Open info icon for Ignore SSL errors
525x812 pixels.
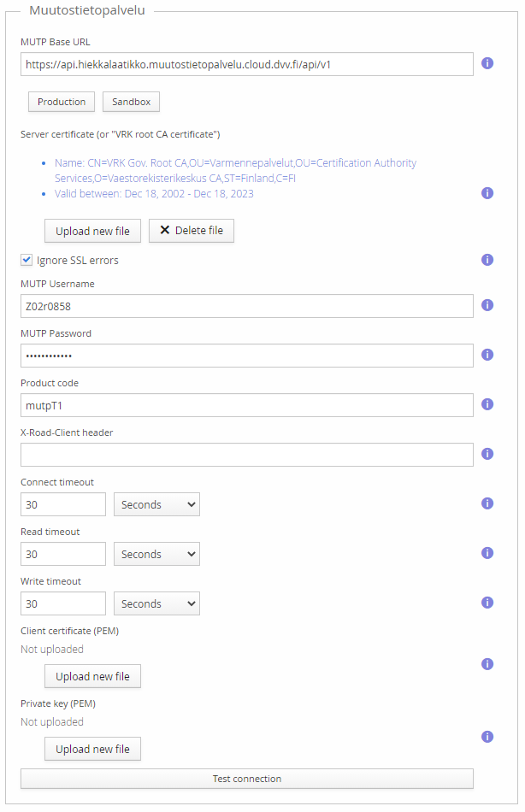coord(487,260)
